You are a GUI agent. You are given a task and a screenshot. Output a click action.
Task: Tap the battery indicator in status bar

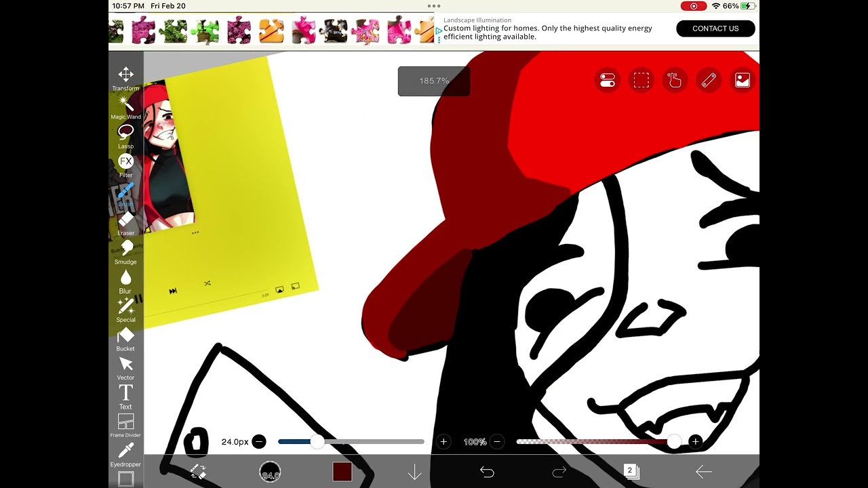(x=748, y=6)
